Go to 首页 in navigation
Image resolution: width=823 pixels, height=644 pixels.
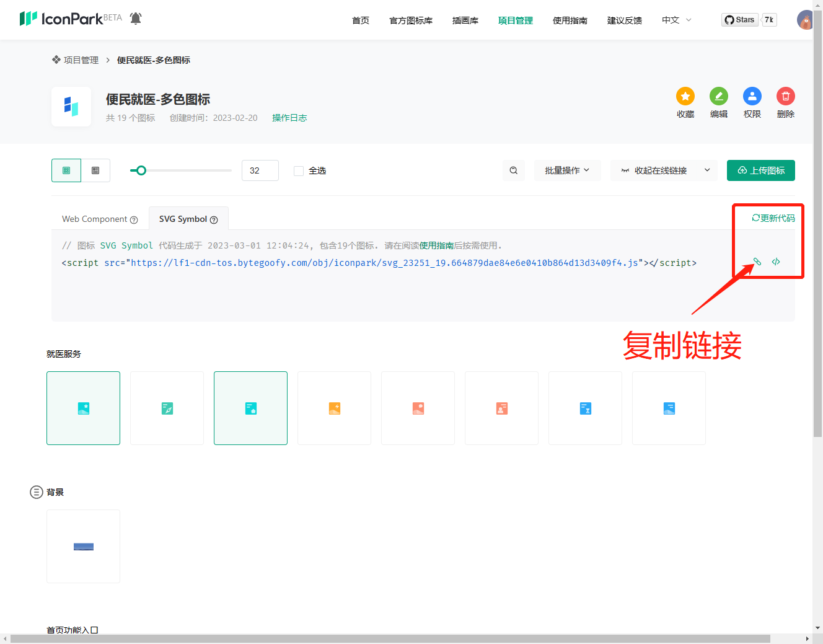(361, 20)
